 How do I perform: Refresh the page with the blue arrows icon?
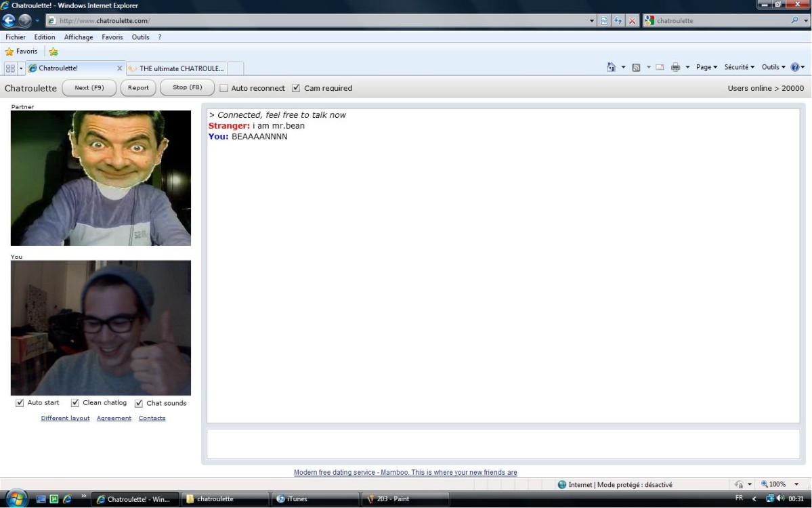coord(618,21)
